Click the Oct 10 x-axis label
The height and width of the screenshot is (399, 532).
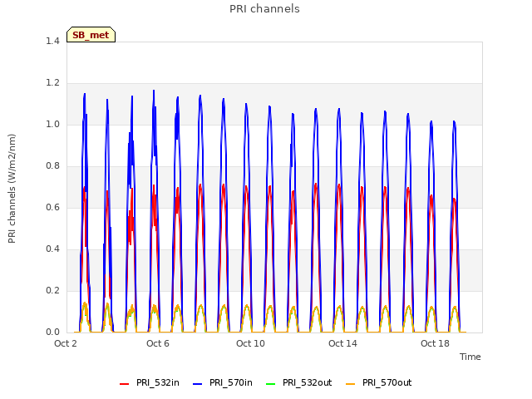click(x=250, y=343)
